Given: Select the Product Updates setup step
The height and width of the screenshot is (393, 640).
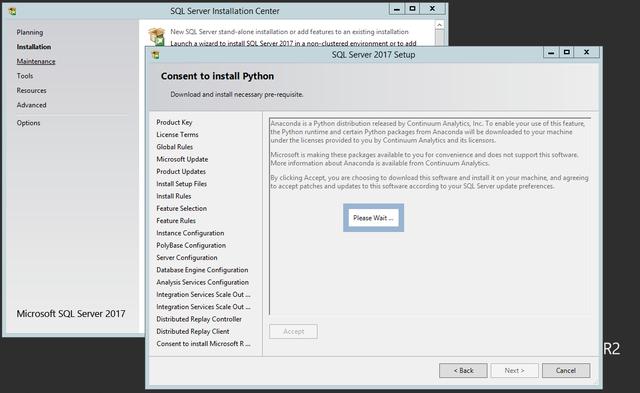Looking at the screenshot, I should pyautogui.click(x=181, y=171).
